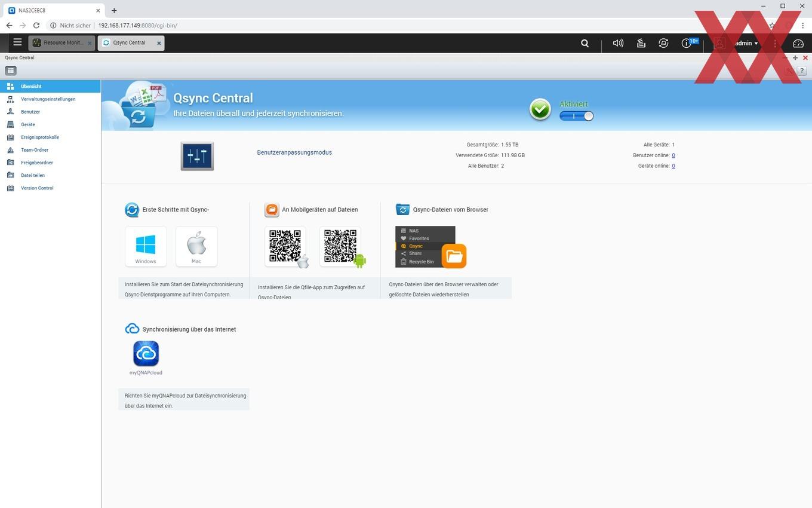
Task: Click the Gesamtgröße value 1.55 TB
Action: [510, 145]
